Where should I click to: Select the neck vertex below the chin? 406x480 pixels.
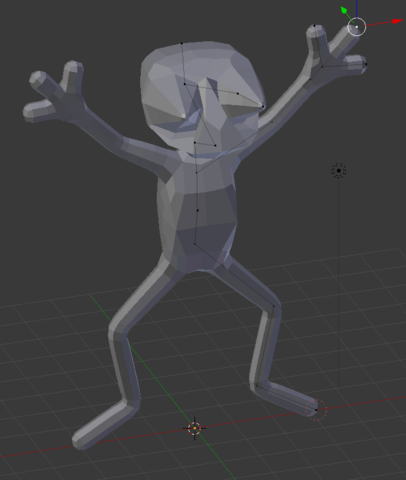(x=196, y=173)
